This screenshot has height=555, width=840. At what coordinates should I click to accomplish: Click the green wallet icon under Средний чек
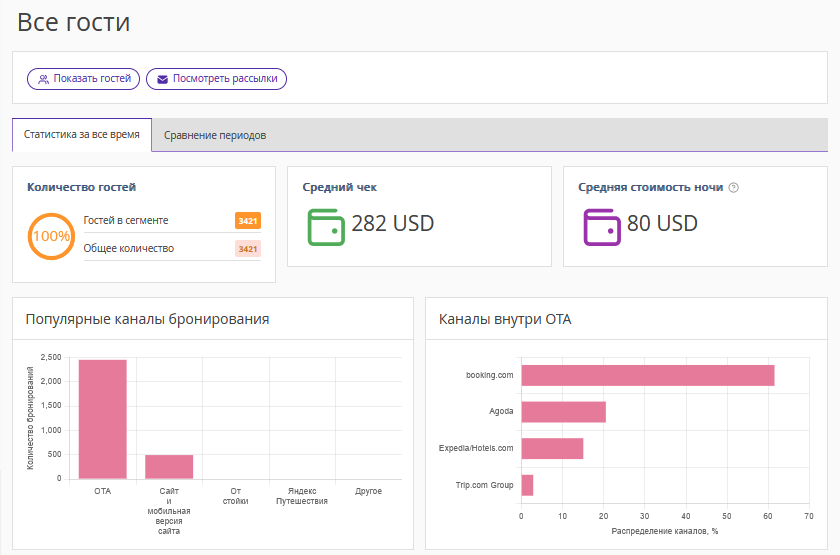click(326, 225)
